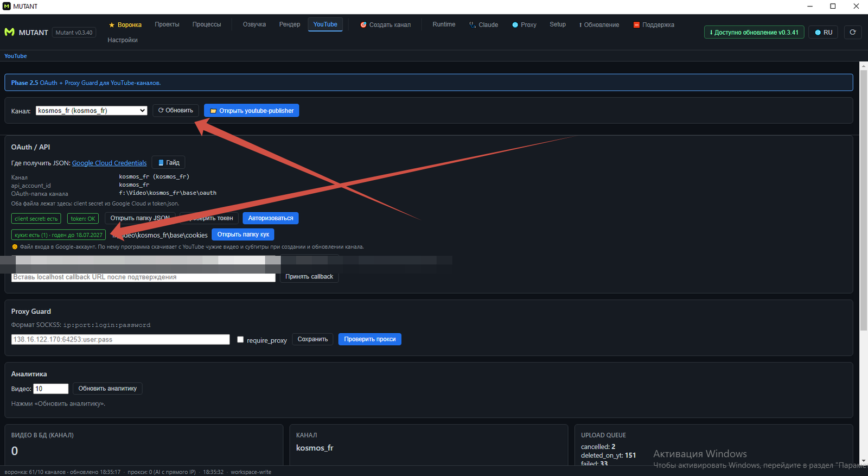
Task: Open the RU language selector
Action: (x=824, y=33)
